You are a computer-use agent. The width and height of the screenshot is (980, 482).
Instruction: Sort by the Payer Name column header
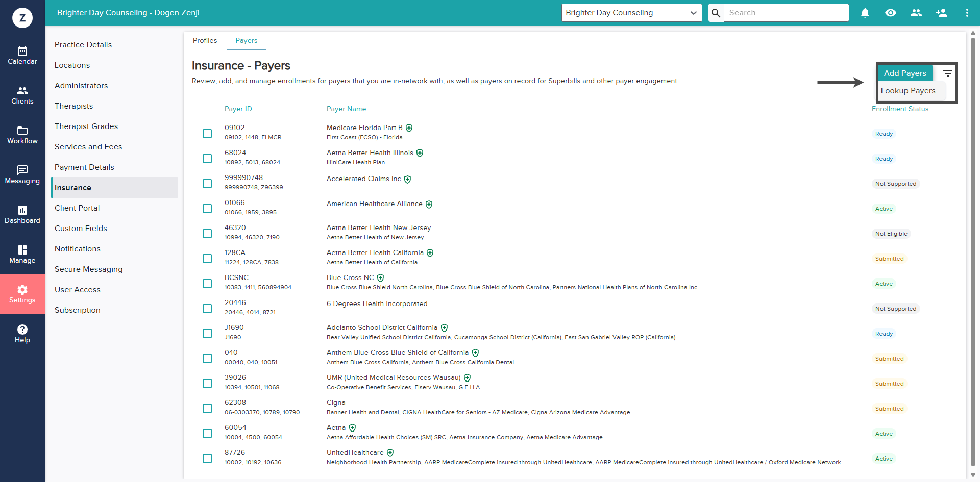pyautogui.click(x=346, y=109)
